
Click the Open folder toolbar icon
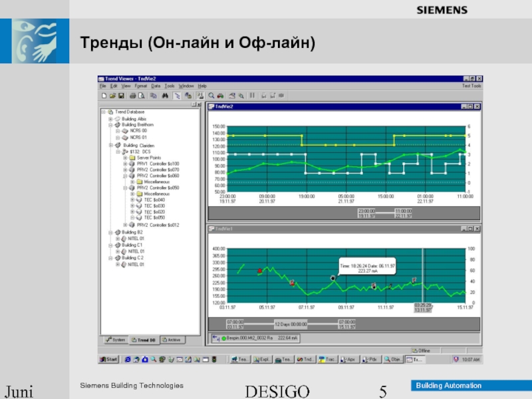point(112,96)
